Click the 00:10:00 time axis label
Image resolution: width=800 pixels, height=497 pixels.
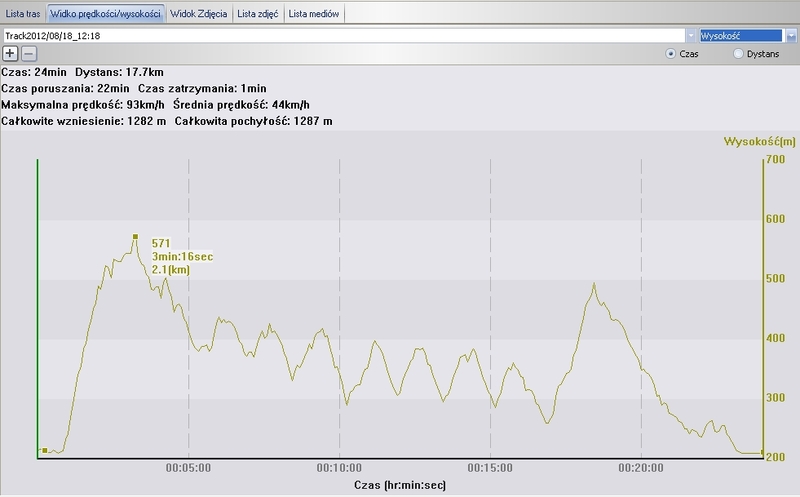coord(339,468)
